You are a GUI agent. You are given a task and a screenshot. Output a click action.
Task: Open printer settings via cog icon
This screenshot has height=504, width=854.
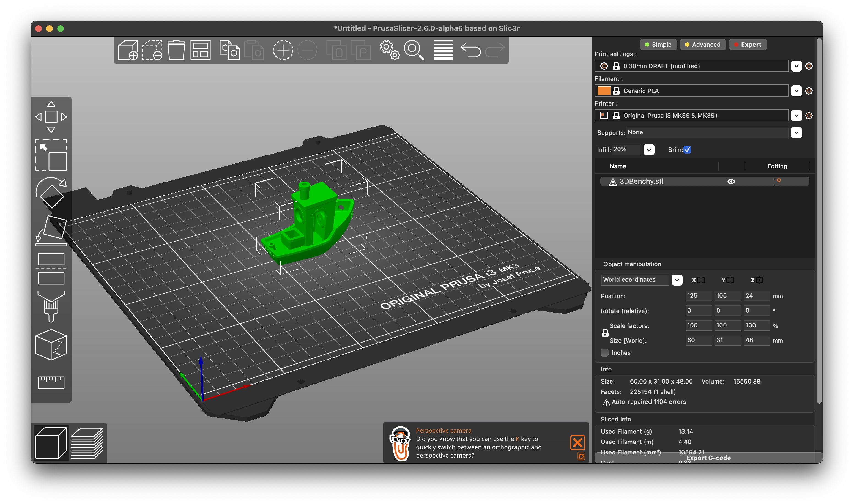(809, 116)
